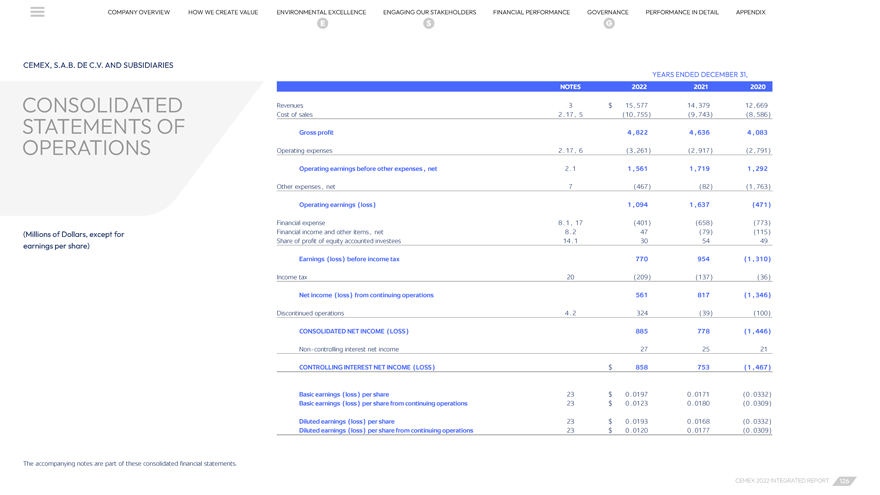This screenshot has height=495, width=880.
Task: Select CONSOLIDATED NET INCOME (LOSS) label
Action: (x=354, y=331)
